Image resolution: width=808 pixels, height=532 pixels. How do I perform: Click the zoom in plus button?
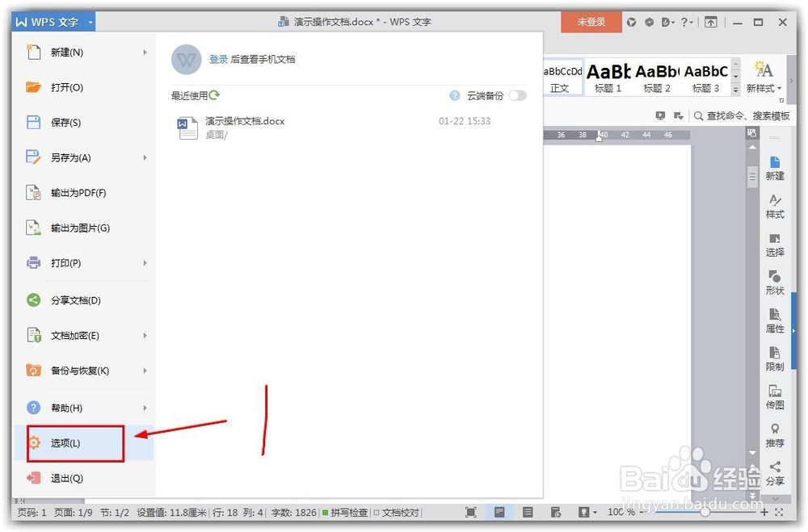[764, 512]
